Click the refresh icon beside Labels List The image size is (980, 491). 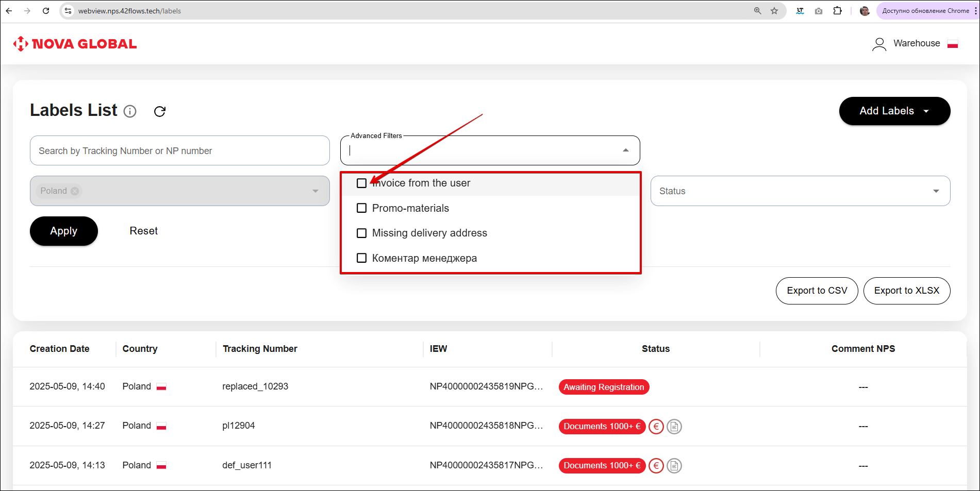click(160, 111)
